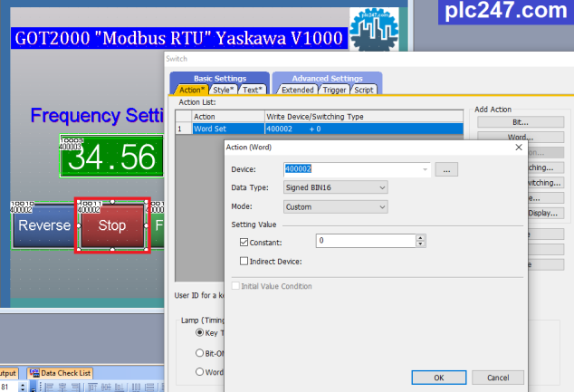Click the Align Top icon
The height and width of the screenshot is (392, 574).
pyautogui.click(x=92, y=387)
